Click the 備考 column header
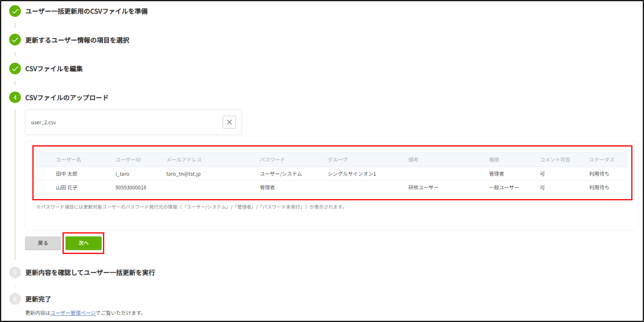This screenshot has height=322, width=644. pyautogui.click(x=413, y=160)
